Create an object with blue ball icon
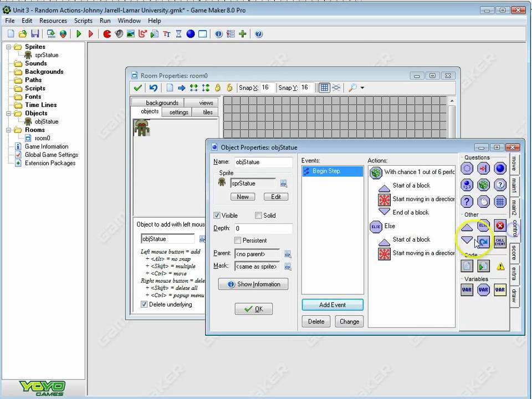 tap(191, 34)
